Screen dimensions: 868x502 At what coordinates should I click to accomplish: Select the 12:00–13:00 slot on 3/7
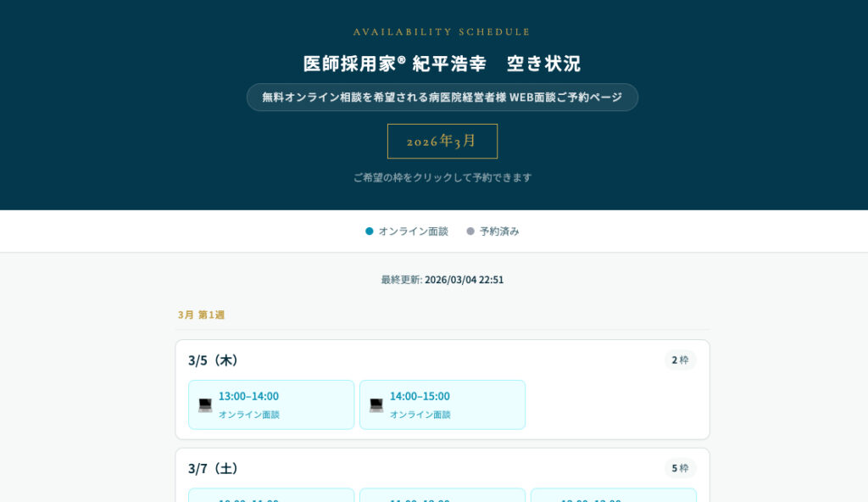click(x=614, y=496)
